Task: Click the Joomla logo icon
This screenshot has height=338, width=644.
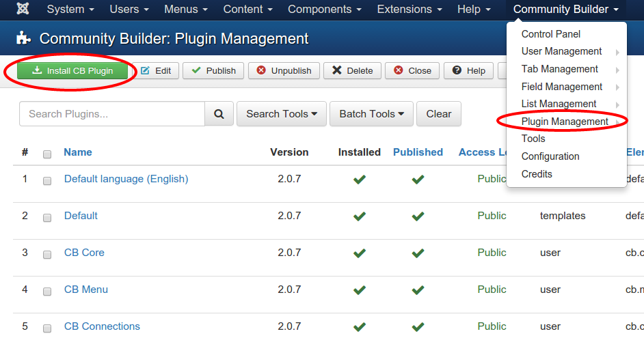Action: point(23,9)
